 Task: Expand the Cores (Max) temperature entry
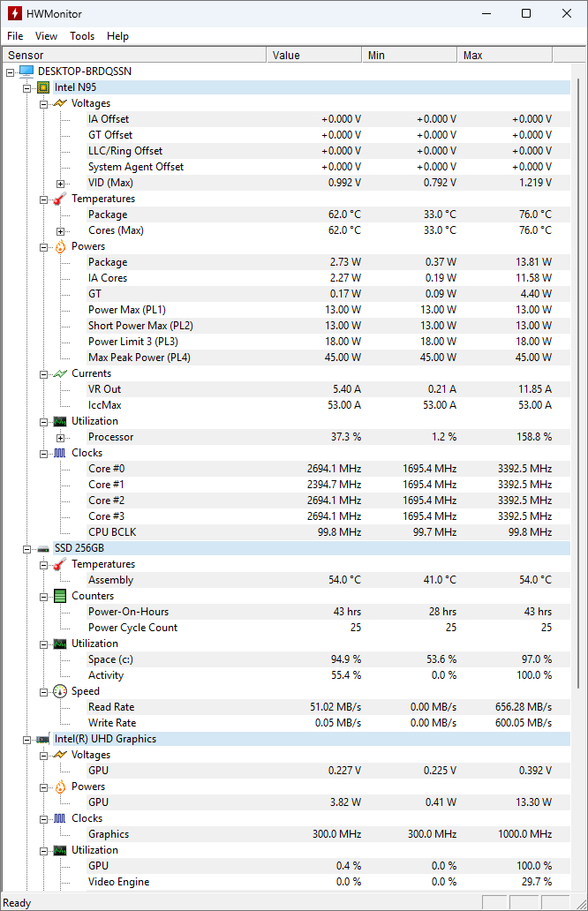point(61,230)
